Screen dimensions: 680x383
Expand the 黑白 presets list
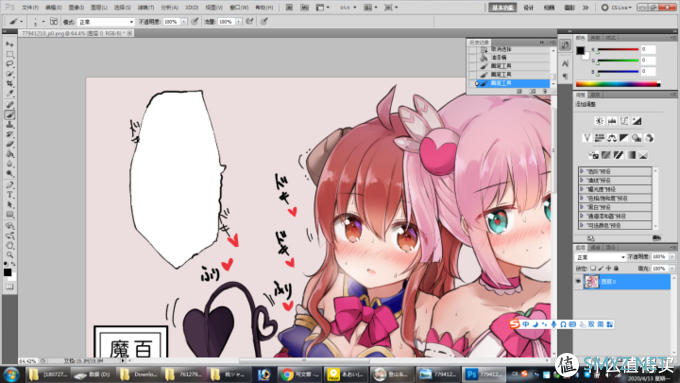coord(582,207)
